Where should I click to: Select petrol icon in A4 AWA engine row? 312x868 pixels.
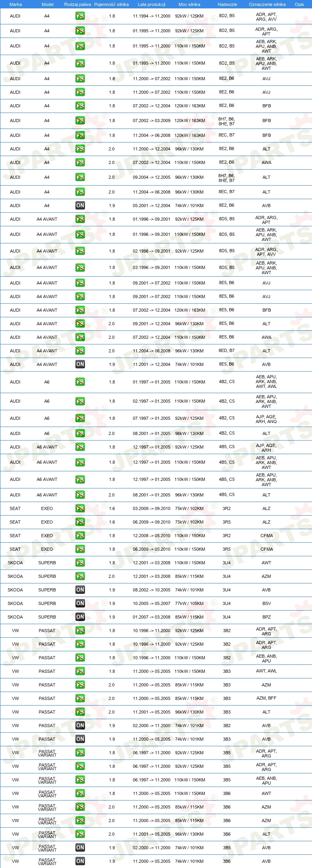tap(80, 162)
